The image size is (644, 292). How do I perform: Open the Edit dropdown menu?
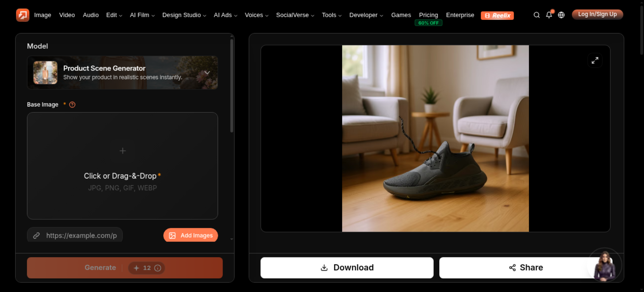click(114, 15)
